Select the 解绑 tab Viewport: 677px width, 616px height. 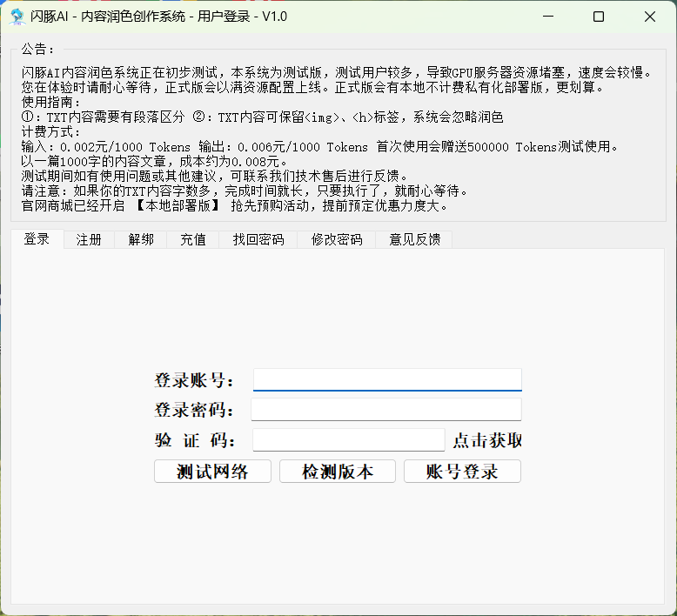(141, 239)
